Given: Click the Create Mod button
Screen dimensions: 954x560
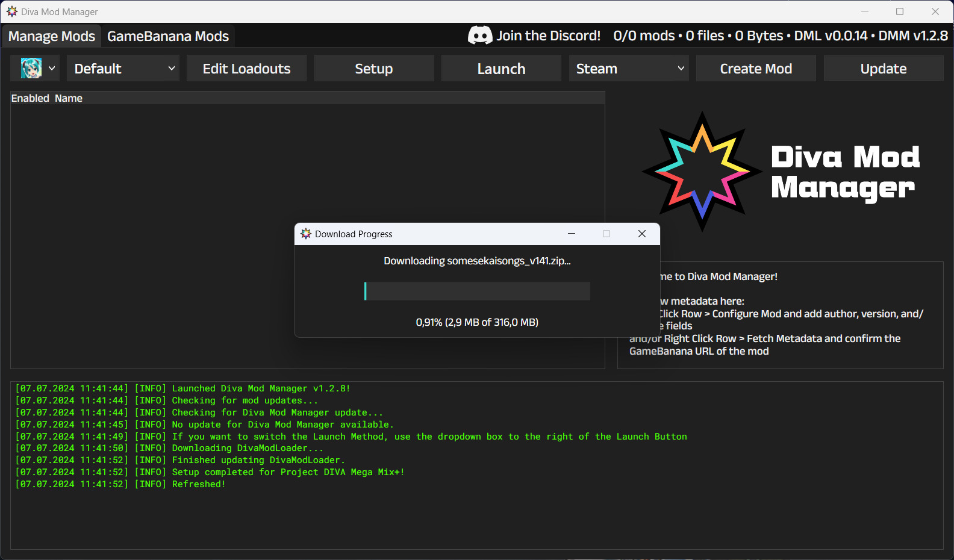Looking at the screenshot, I should (756, 69).
